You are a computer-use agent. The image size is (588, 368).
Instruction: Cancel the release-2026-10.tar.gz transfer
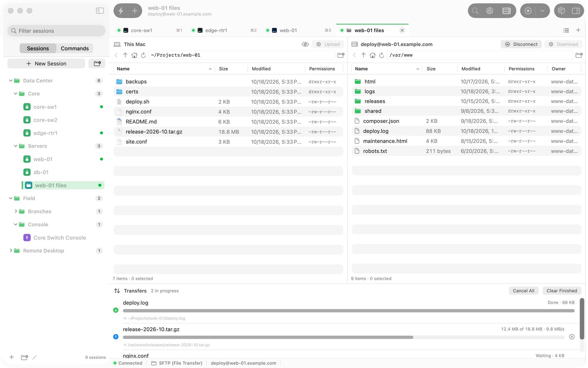(572, 337)
